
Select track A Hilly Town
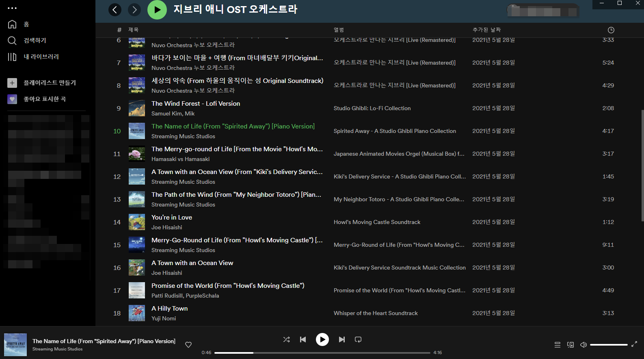[170, 309]
